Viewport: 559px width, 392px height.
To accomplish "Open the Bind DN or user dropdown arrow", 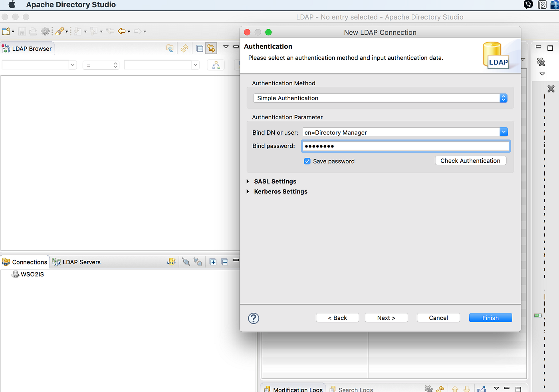I will [x=503, y=132].
